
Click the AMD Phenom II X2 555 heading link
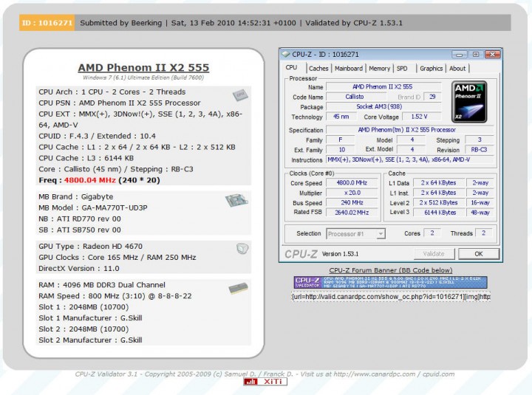[x=143, y=67]
